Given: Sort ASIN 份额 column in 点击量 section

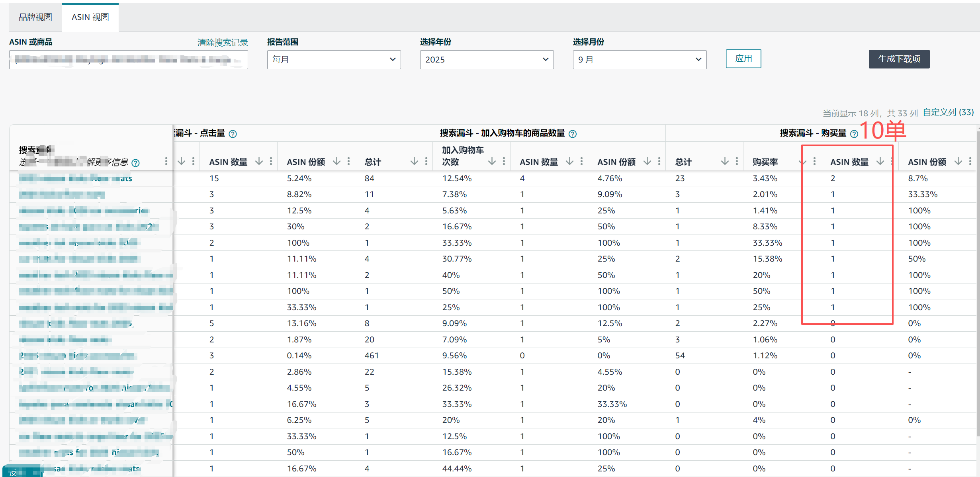Looking at the screenshot, I should point(337,161).
